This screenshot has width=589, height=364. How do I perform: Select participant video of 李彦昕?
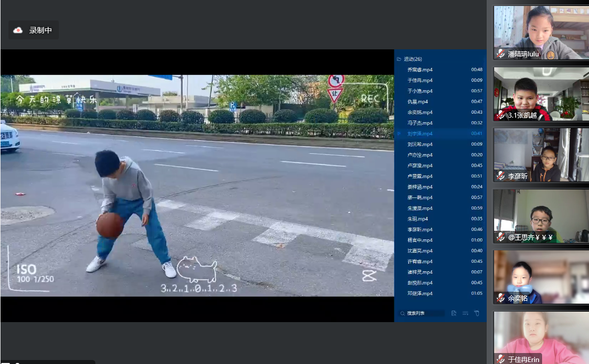(541, 155)
